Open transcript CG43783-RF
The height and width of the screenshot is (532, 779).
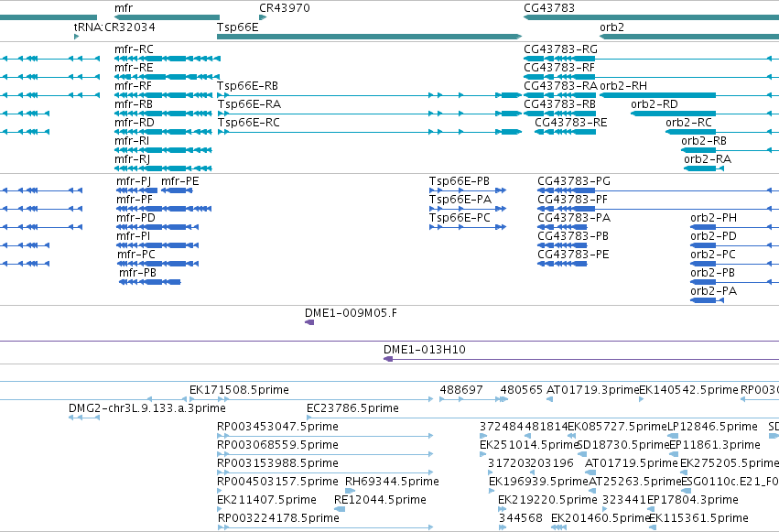click(x=559, y=68)
